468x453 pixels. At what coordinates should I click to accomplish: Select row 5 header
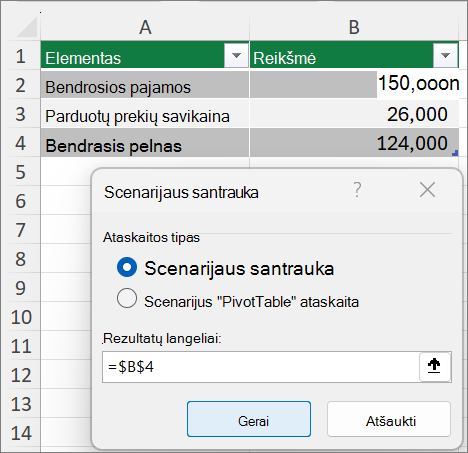pyautogui.click(x=21, y=172)
